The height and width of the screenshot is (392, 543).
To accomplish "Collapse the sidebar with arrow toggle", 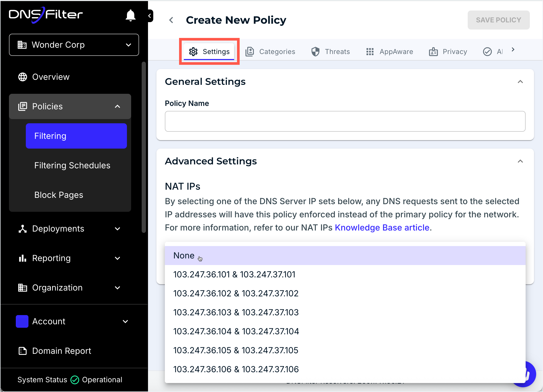I will [x=150, y=16].
